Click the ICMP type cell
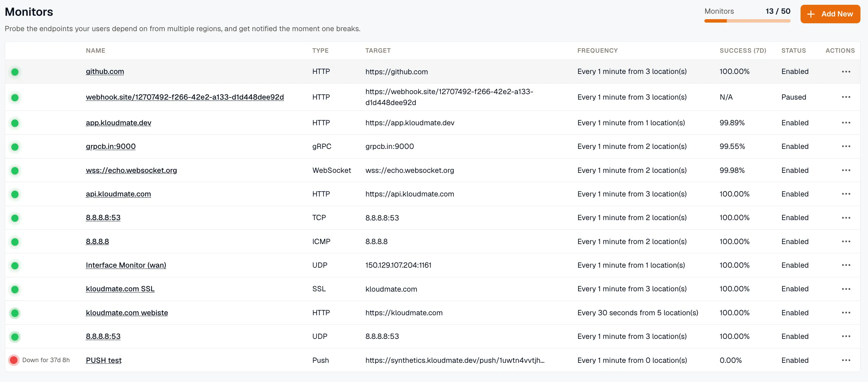The width and height of the screenshot is (868, 382). tap(321, 242)
